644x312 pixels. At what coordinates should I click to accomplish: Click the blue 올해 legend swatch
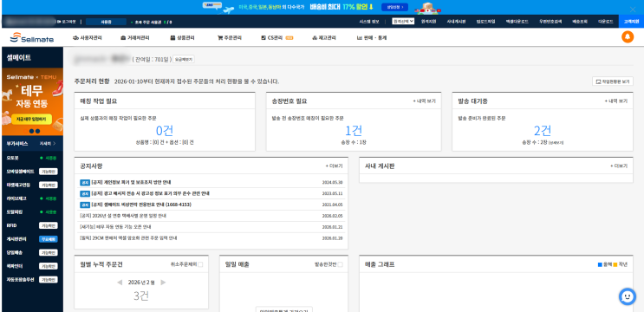click(x=600, y=265)
